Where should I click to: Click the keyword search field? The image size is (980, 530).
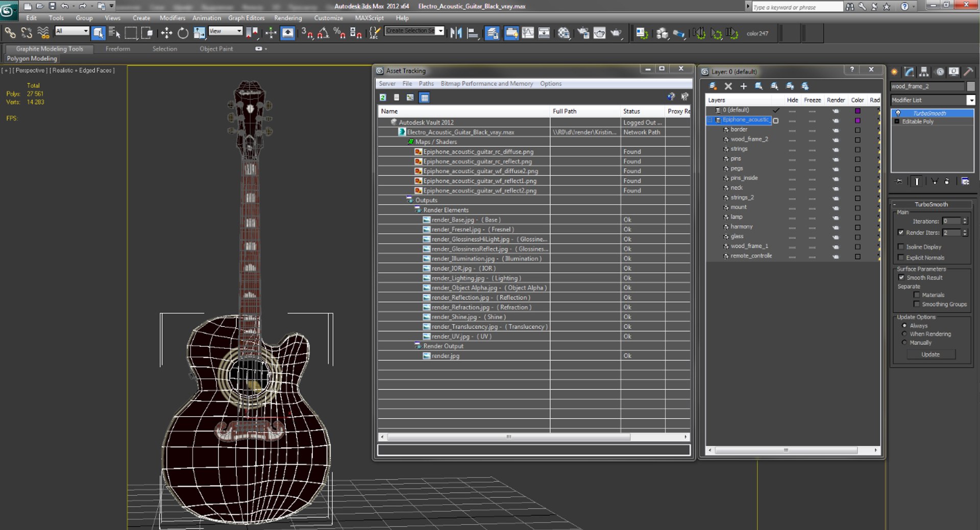pyautogui.click(x=797, y=7)
